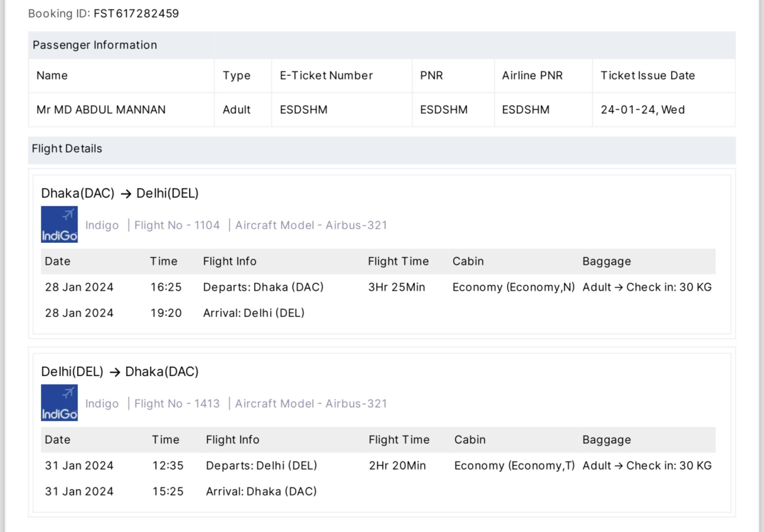764x532 pixels.
Task: Click the 3Hr 25Min flight time
Action: [x=396, y=287]
